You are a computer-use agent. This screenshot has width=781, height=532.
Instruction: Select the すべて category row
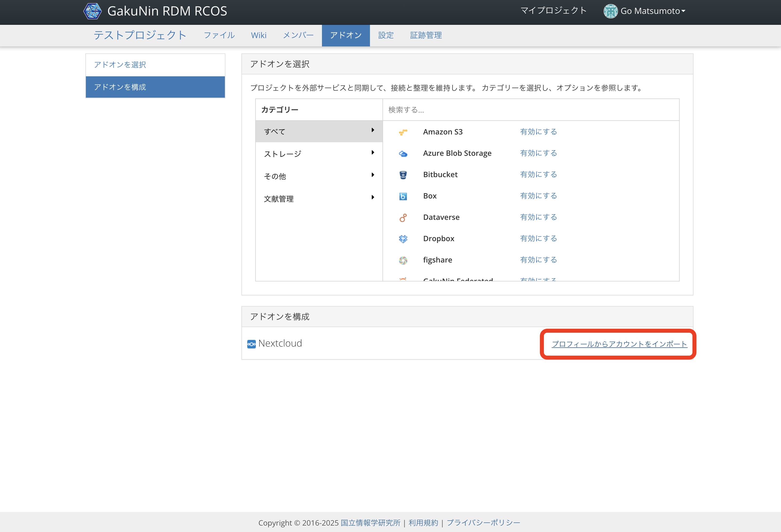319,132
